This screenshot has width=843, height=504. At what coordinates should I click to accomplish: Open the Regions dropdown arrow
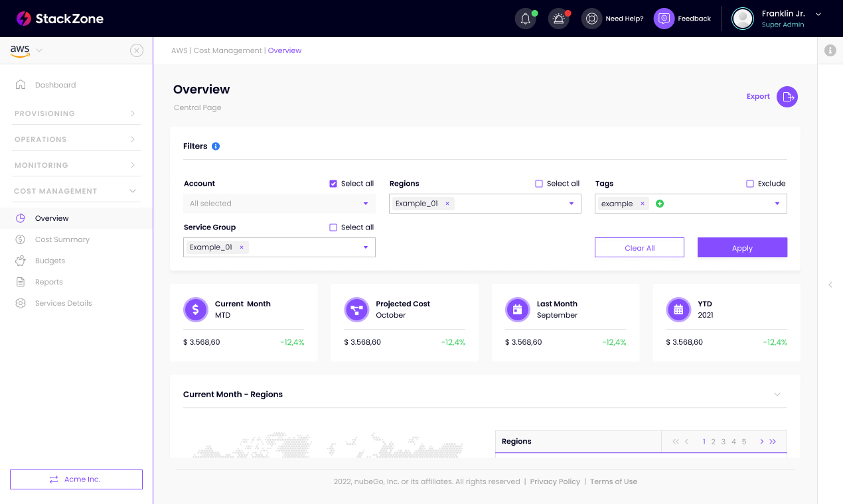click(572, 204)
